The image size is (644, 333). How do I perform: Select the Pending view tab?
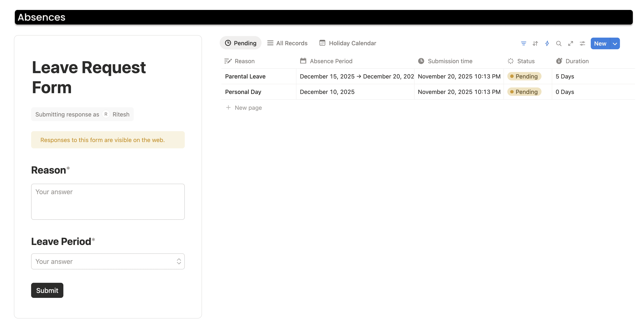[240, 43]
